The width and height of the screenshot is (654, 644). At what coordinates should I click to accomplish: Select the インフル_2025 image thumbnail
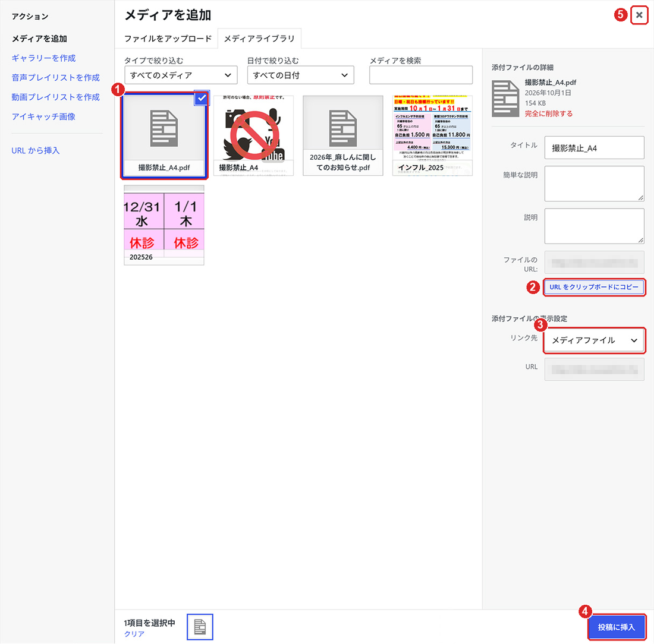tap(432, 135)
